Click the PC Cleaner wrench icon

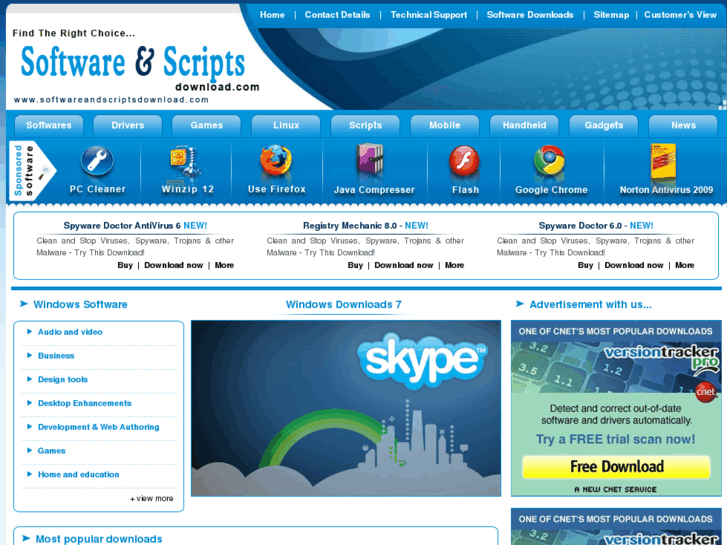point(97,161)
